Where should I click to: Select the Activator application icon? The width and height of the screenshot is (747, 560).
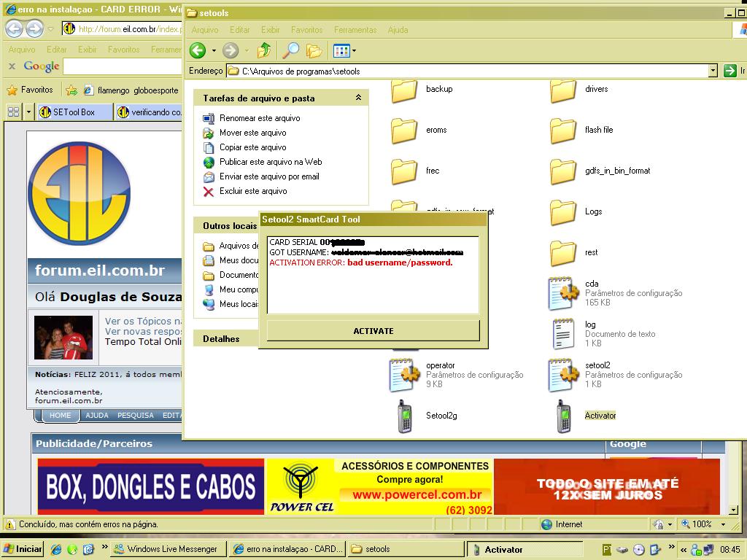click(x=564, y=416)
